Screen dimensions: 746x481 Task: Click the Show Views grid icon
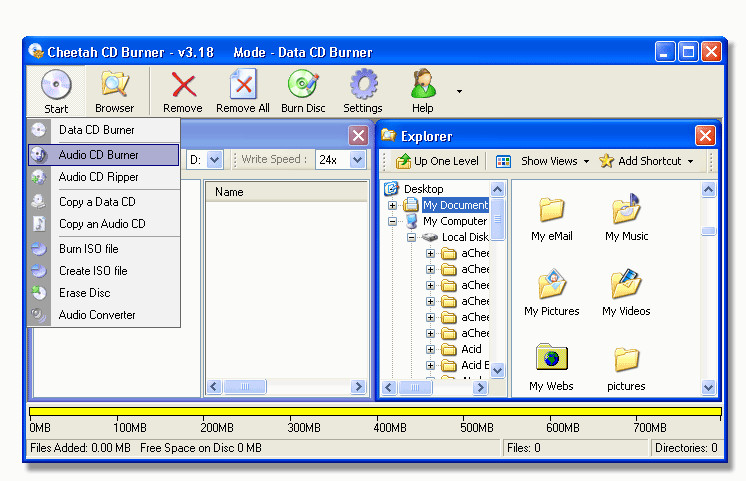point(503,162)
